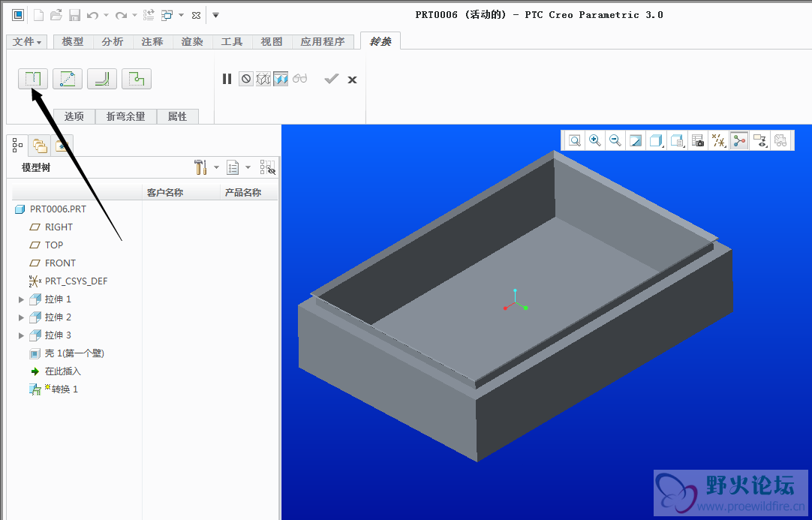Switch to unattached wireframe preview
Image resolution: width=812 pixels, height=520 pixels.
click(x=263, y=79)
